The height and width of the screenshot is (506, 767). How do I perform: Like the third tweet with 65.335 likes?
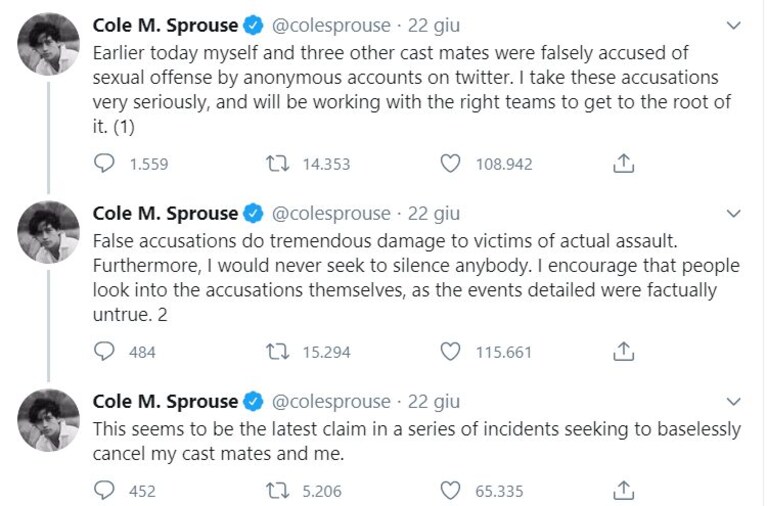pos(450,490)
